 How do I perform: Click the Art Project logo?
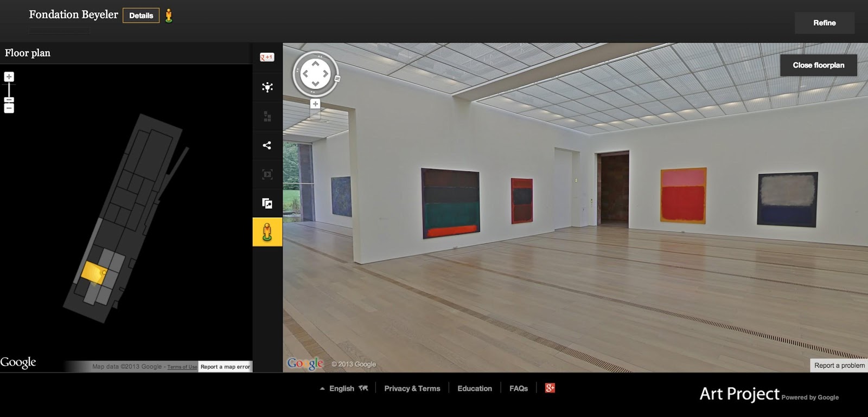click(739, 394)
